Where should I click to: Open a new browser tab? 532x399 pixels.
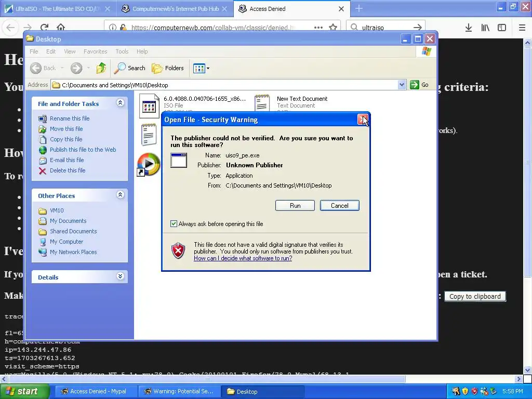coord(359,8)
